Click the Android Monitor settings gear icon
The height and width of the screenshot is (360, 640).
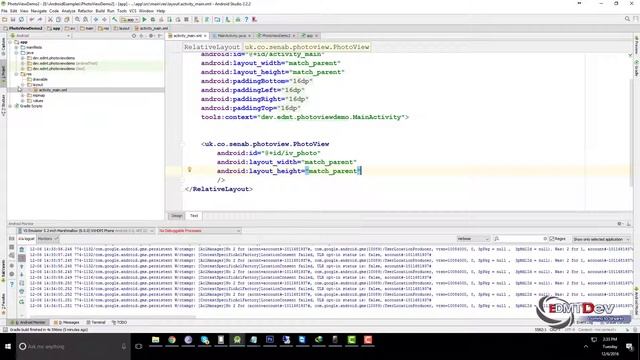pyautogui.click(x=620, y=224)
